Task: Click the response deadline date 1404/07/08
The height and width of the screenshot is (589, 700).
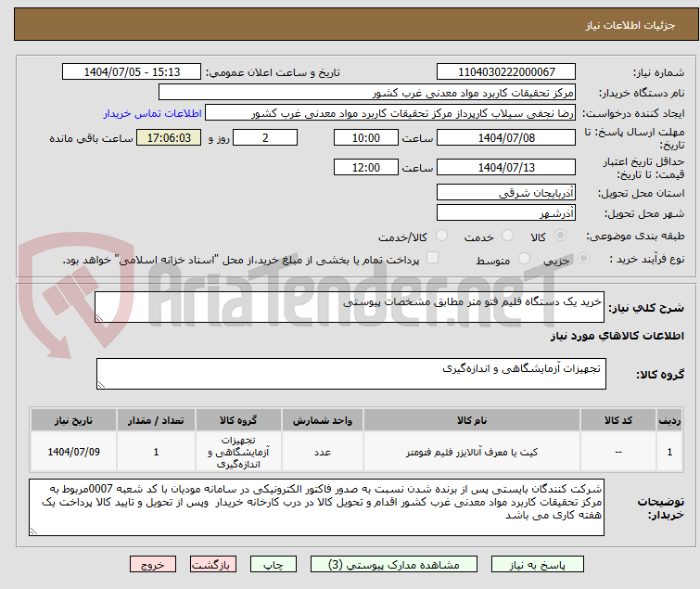Action: [506, 137]
